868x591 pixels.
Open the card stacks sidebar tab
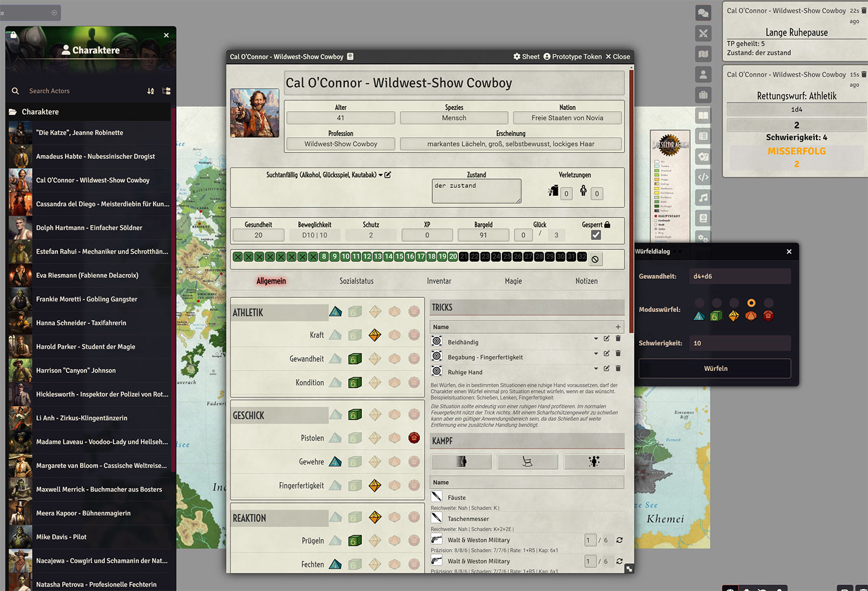(x=703, y=157)
